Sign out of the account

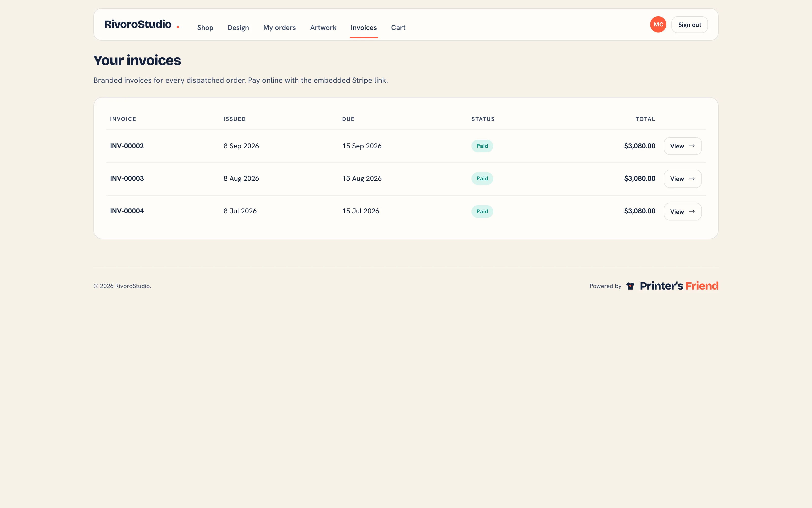tap(689, 25)
